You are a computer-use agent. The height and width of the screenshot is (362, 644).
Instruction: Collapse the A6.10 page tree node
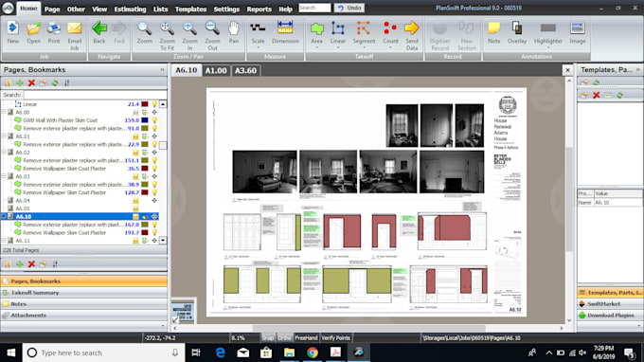pos(4,216)
